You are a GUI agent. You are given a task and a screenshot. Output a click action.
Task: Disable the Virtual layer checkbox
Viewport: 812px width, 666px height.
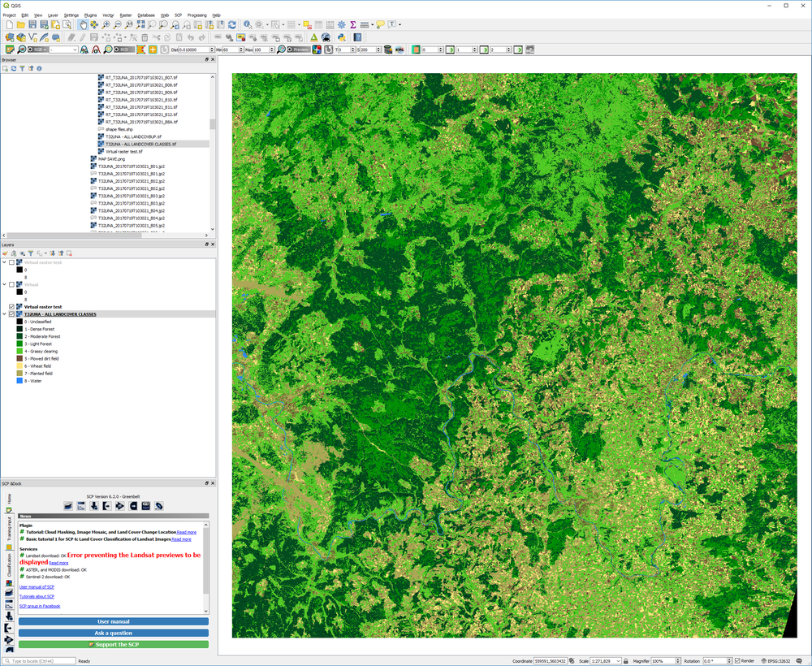pos(11,284)
